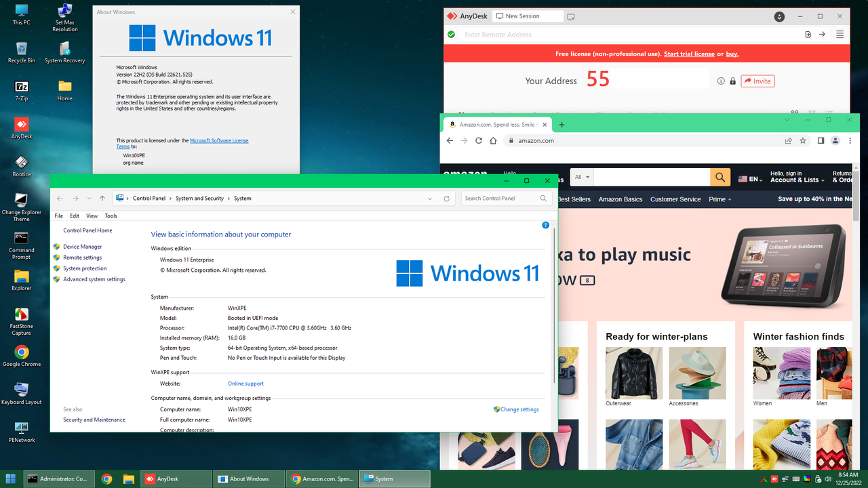Open the Edit menu in System window
Image resolution: width=868 pixels, height=488 pixels.
click(x=75, y=216)
